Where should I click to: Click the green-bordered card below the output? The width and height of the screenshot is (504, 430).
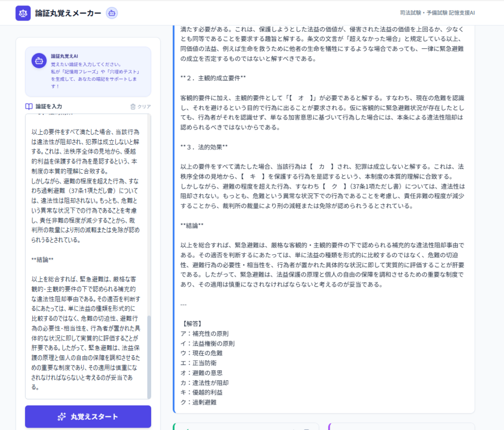click(246, 426)
